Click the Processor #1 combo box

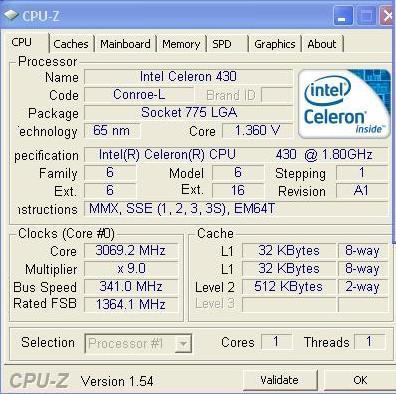(x=138, y=343)
